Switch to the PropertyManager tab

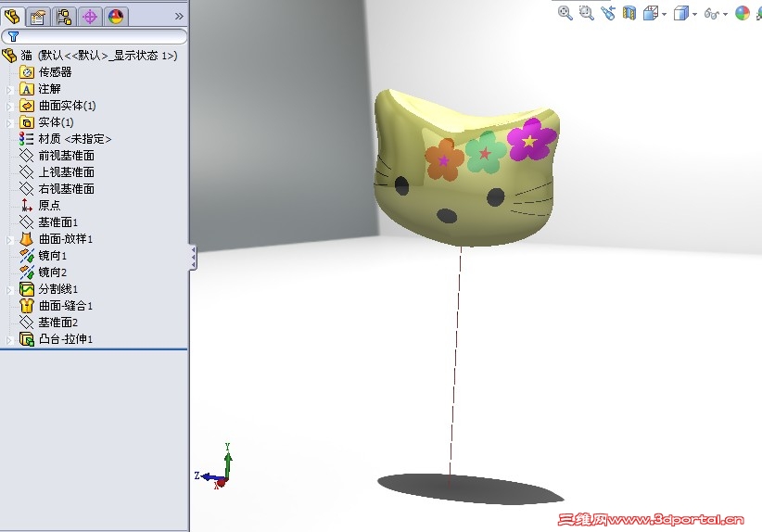click(x=38, y=17)
